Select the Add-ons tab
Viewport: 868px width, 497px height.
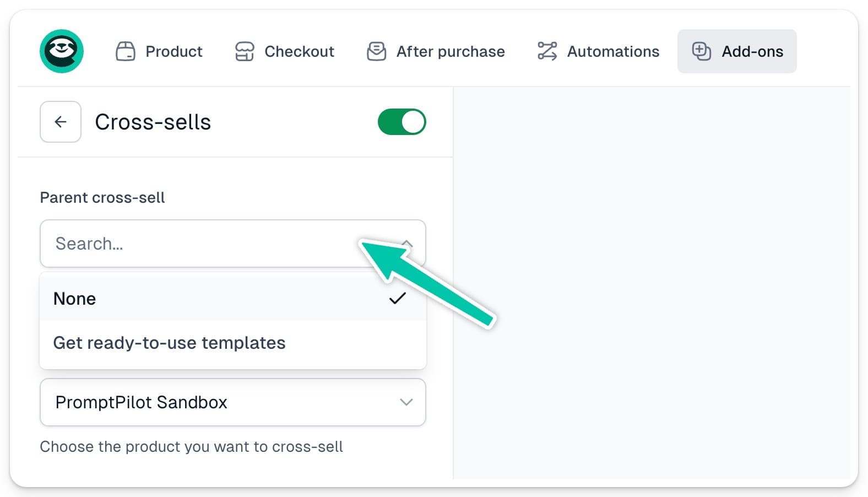tap(737, 51)
